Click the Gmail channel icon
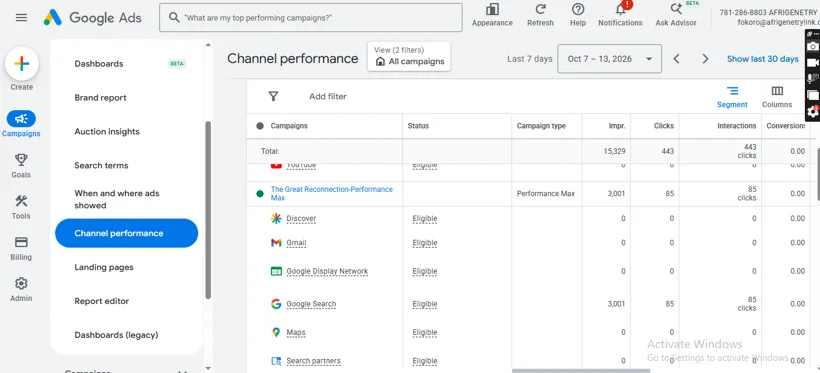Image resolution: width=820 pixels, height=373 pixels. click(x=276, y=243)
